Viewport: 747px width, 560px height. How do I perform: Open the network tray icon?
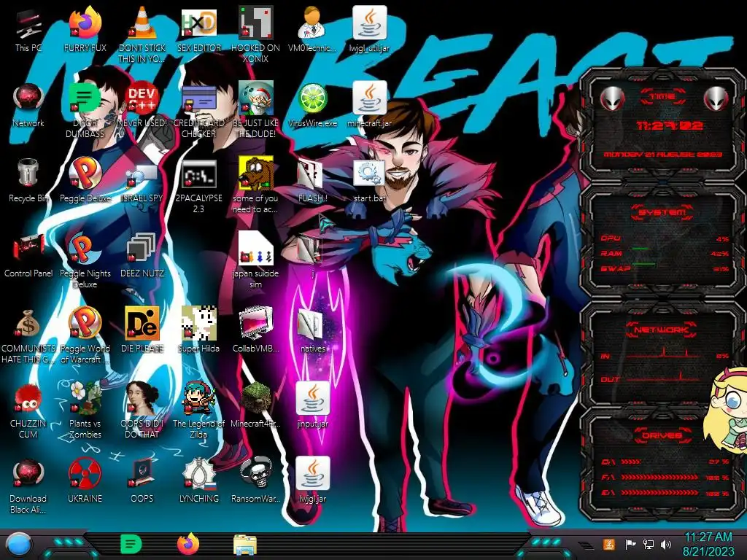tap(649, 544)
